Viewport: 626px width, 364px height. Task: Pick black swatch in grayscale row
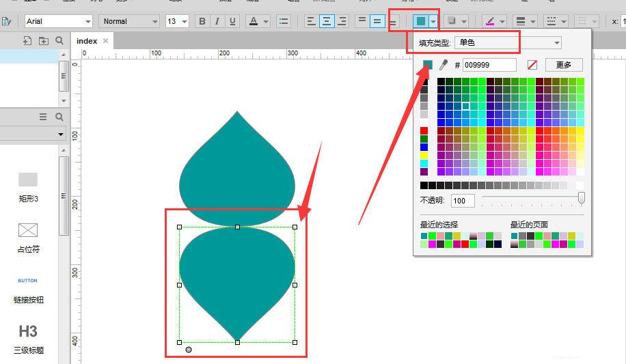click(424, 185)
